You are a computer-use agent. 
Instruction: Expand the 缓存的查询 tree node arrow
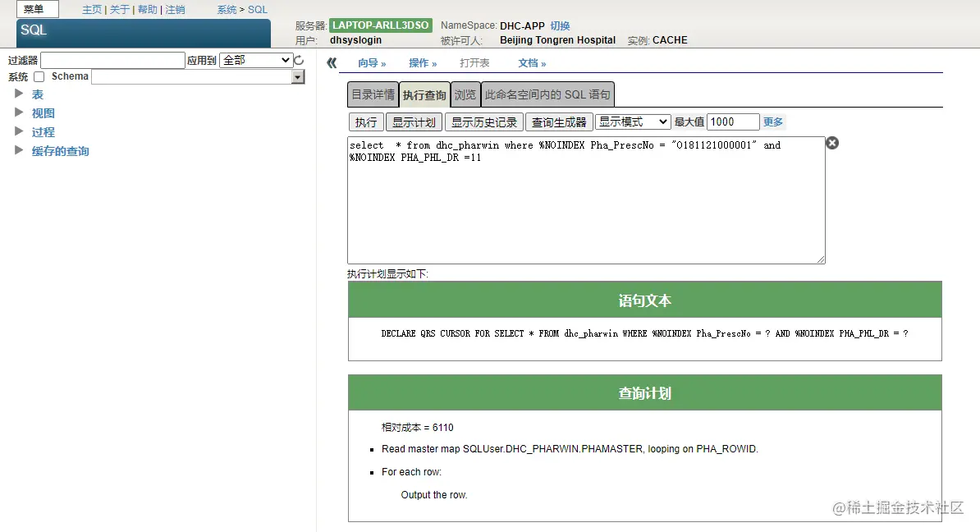click(19, 150)
